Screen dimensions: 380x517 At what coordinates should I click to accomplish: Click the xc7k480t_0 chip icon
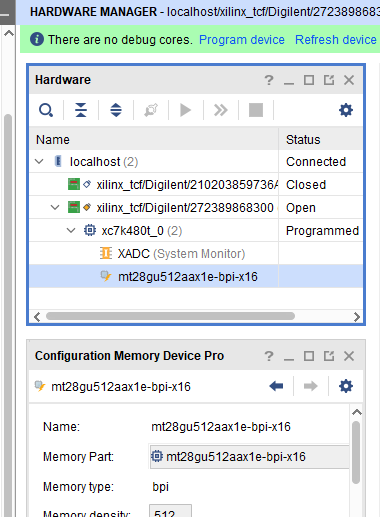90,230
